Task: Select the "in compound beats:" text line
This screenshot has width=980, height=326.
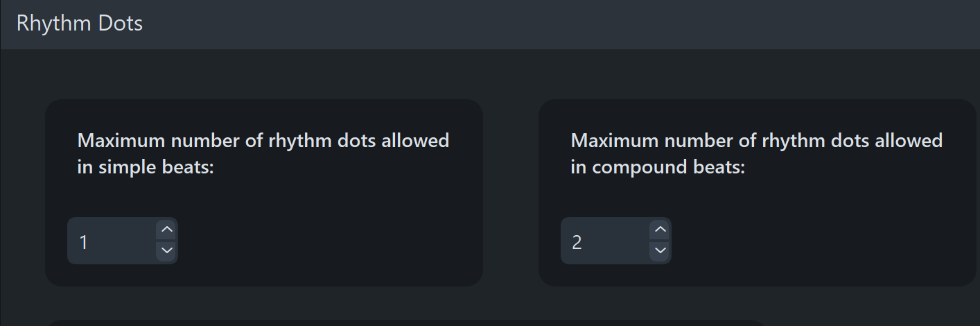Action: (658, 167)
